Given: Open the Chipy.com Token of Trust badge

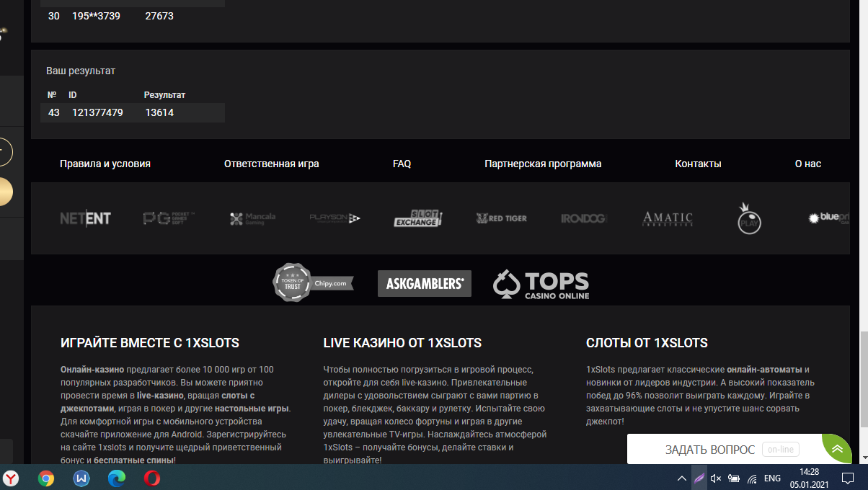Looking at the screenshot, I should point(313,282).
